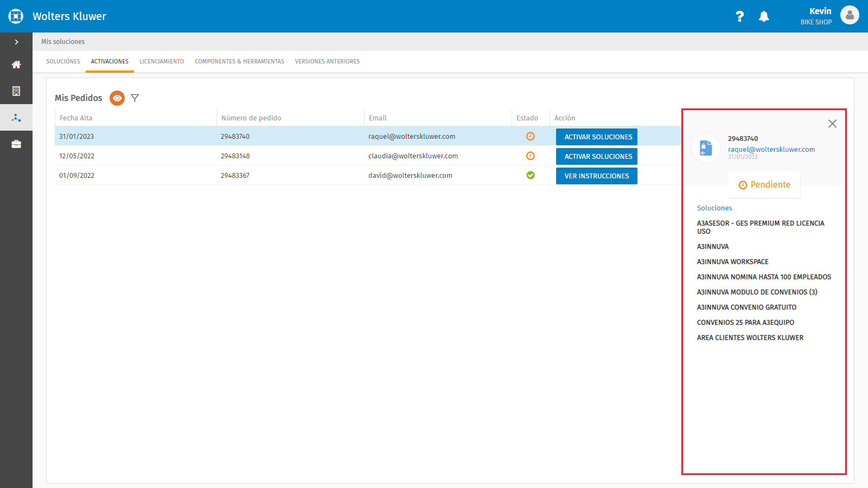Go to the home sidebar icon
This screenshot has width=868, height=488.
tap(16, 65)
